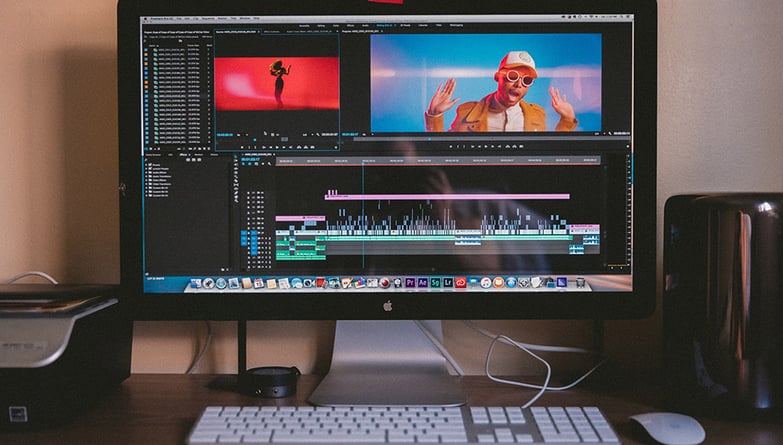This screenshot has width=783, height=445.
Task: Click Play in the Source monitor
Action: point(277,147)
